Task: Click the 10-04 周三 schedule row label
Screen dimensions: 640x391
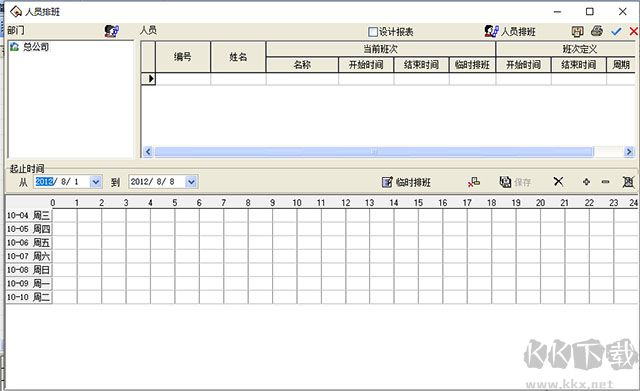Action: click(29, 215)
